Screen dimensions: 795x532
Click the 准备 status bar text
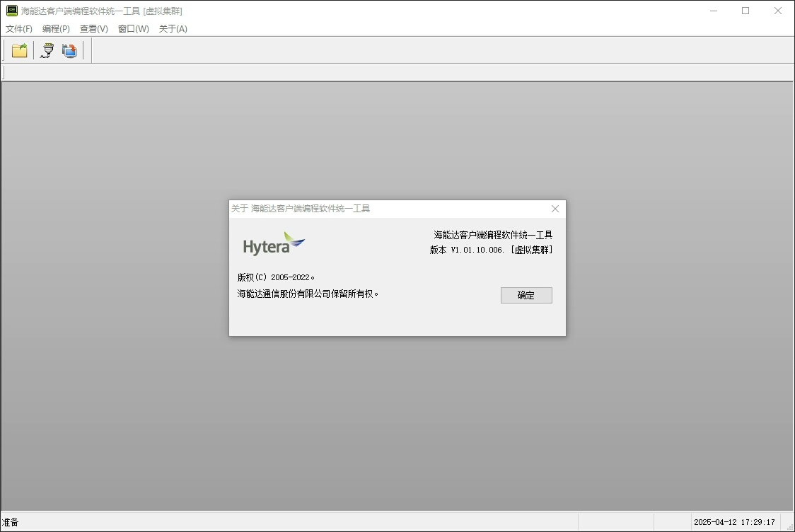(10, 522)
